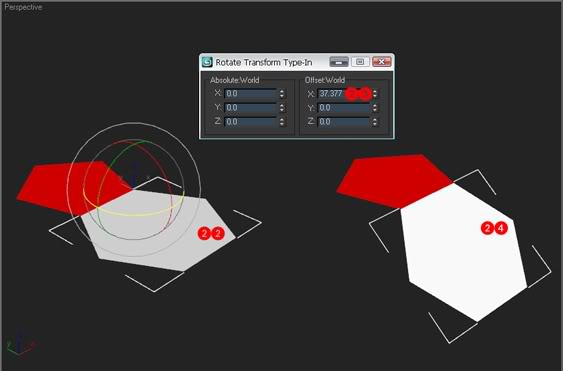The width and height of the screenshot is (563, 371).
Task: Click the Absolute World Z spinner arrows
Action: 282,122
